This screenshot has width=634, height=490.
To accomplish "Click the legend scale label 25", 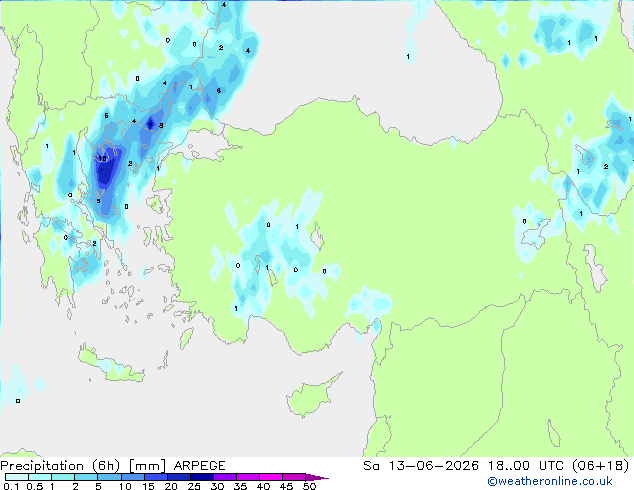I will pos(194,486).
